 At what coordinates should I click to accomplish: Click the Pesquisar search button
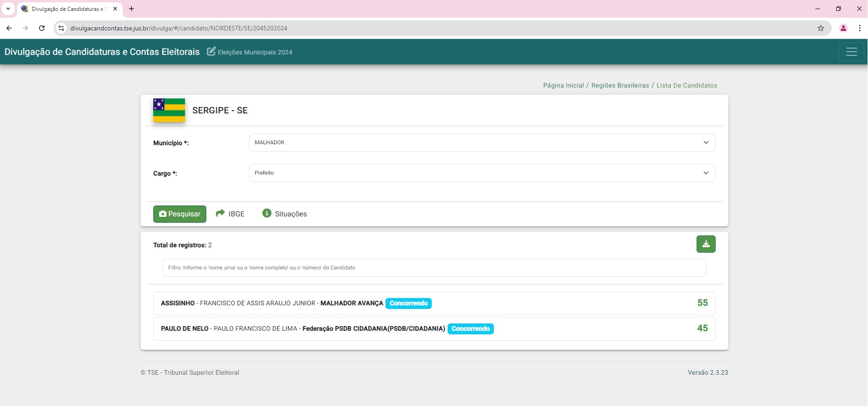[x=180, y=214]
